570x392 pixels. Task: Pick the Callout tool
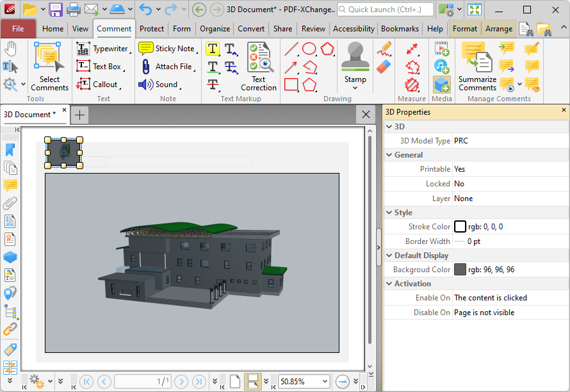pos(98,85)
